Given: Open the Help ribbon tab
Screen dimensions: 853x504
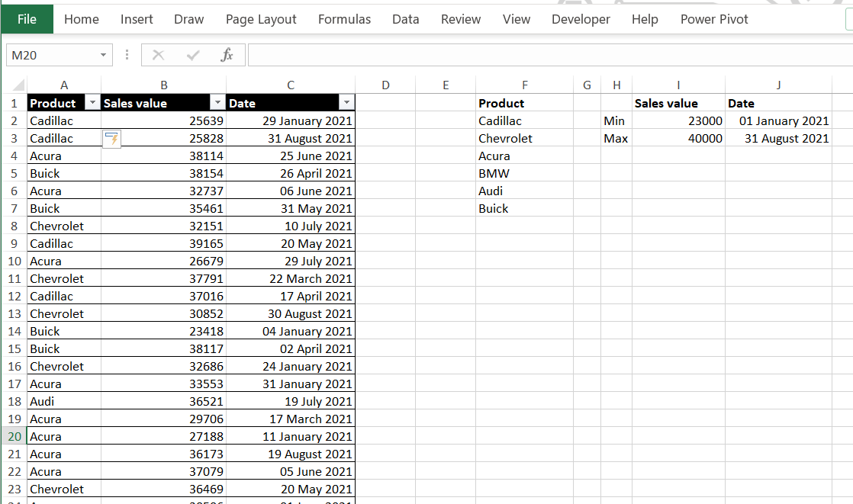Looking at the screenshot, I should coord(645,19).
